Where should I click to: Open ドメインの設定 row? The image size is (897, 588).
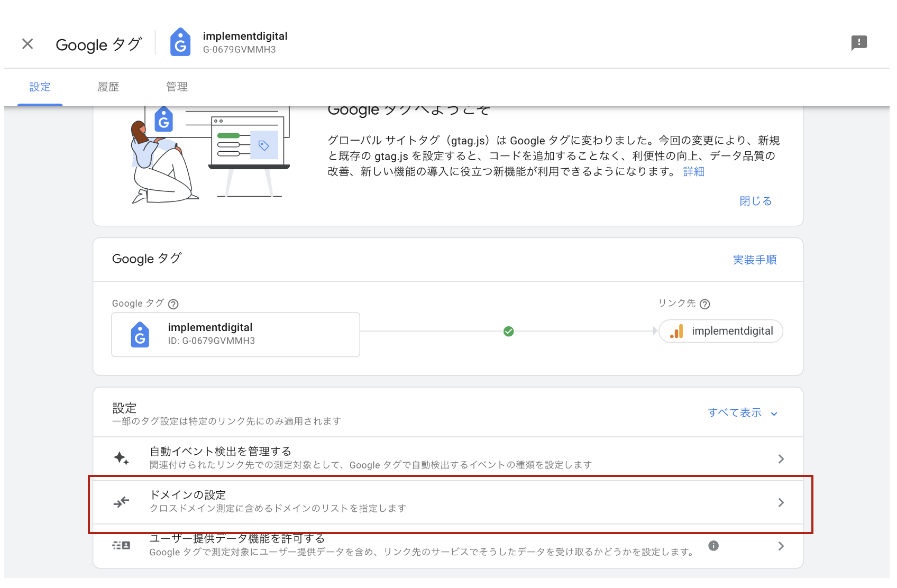click(448, 502)
